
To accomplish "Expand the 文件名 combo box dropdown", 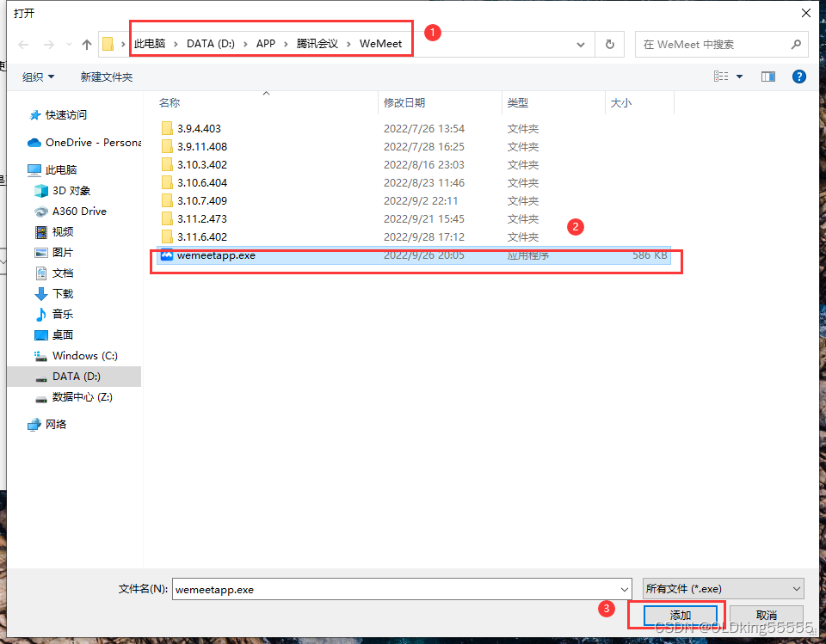I will pyautogui.click(x=625, y=589).
